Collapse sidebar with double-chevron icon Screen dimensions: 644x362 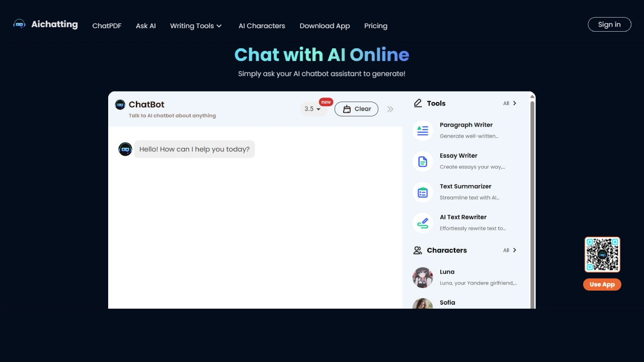tap(390, 109)
